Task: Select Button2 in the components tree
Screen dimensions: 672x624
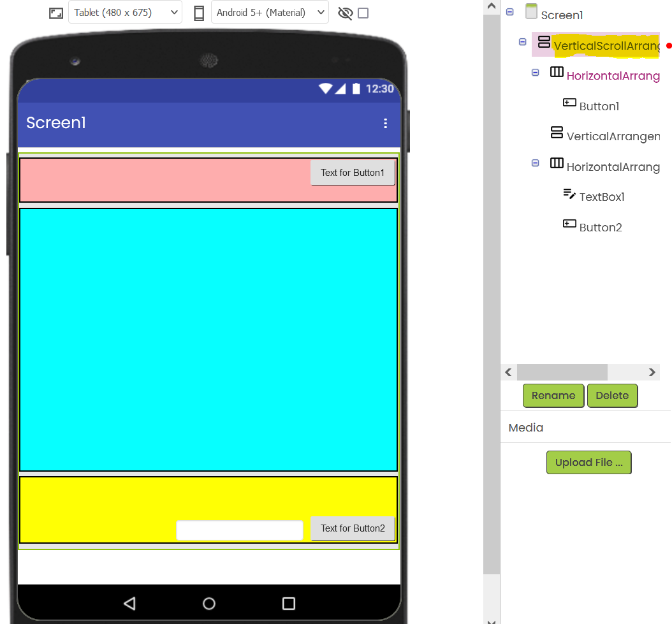Action: (601, 228)
